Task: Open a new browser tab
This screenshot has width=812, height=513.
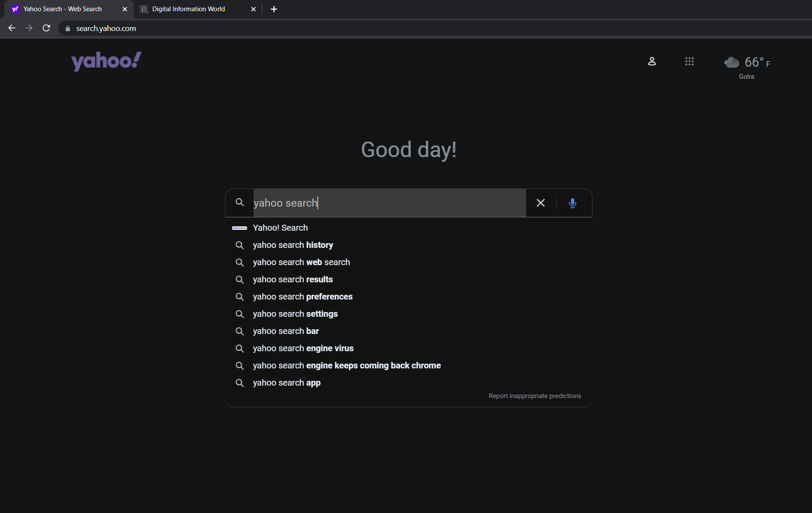Action: click(274, 9)
